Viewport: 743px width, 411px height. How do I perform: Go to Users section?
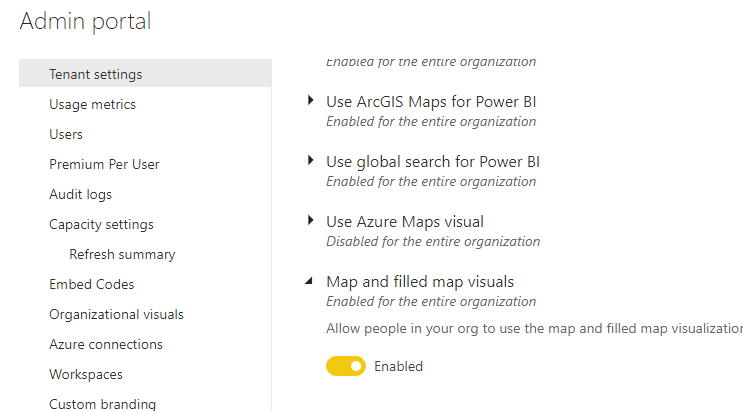coord(66,134)
